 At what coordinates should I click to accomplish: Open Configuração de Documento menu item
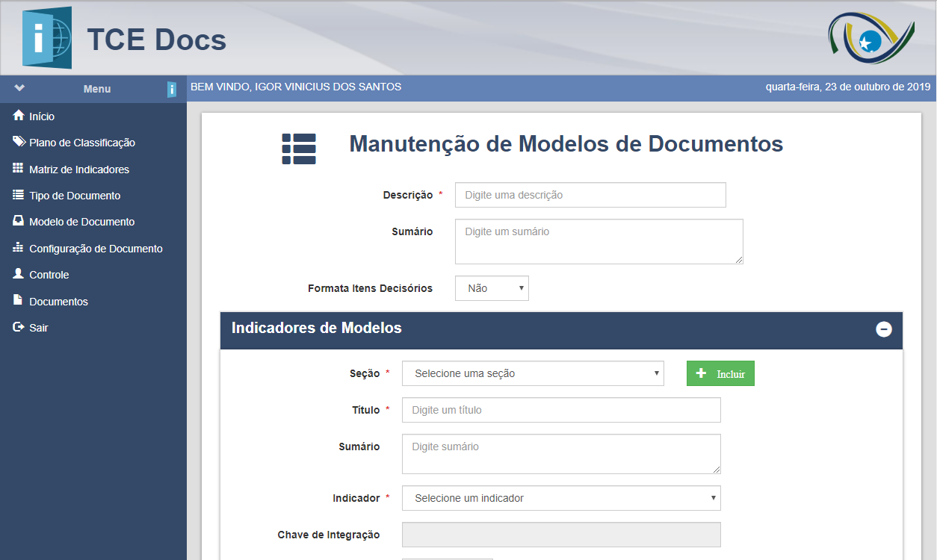pyautogui.click(x=96, y=249)
